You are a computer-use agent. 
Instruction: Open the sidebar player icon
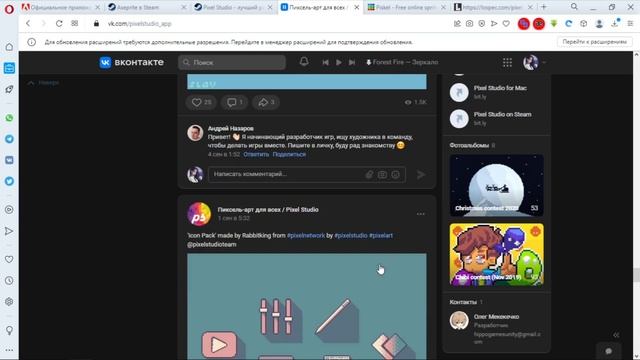click(9, 209)
